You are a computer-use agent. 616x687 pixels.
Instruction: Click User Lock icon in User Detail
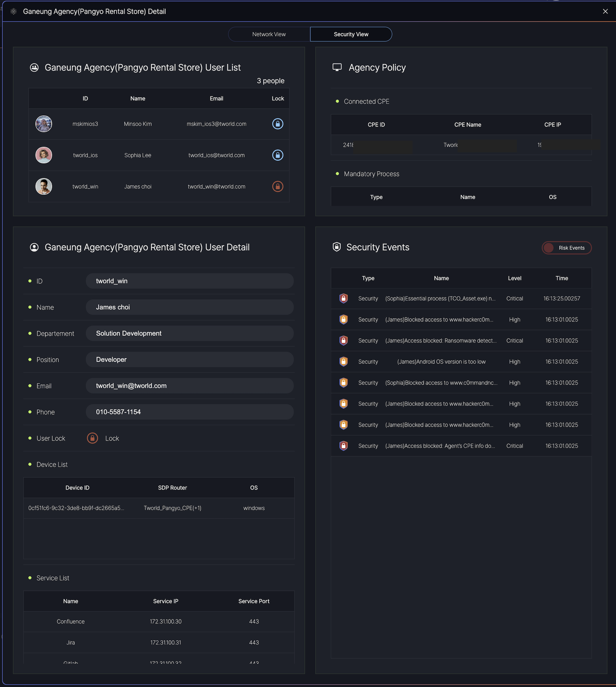pos(93,438)
